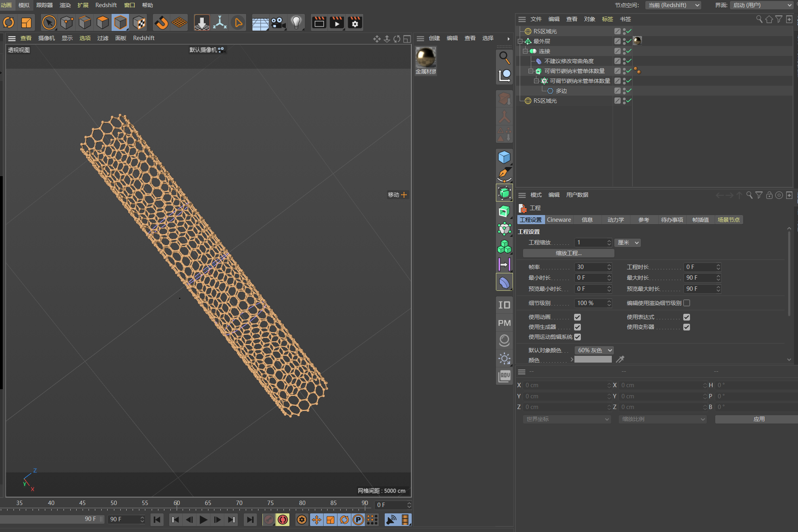The width and height of the screenshot is (798, 532).
Task: Add a camera object from toolbar
Action: click(x=278, y=23)
